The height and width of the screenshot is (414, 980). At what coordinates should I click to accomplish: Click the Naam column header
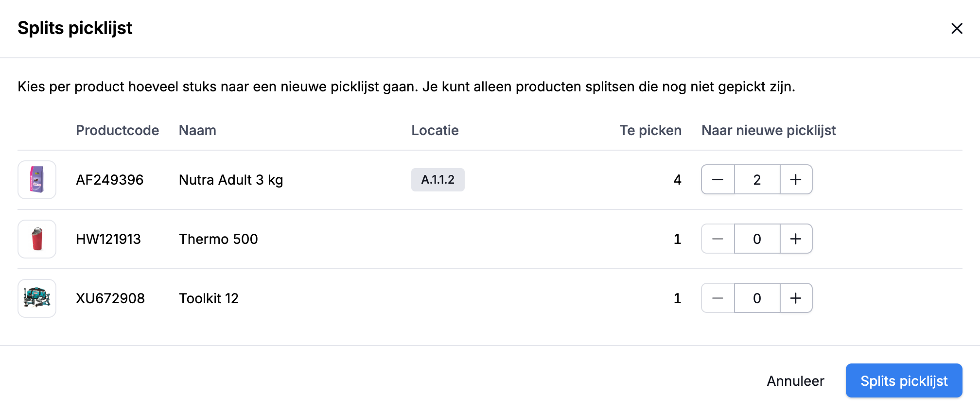click(x=197, y=130)
